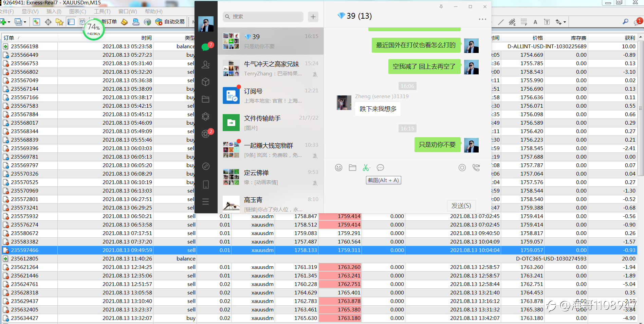Open the 图表(C) menu
Viewport: 644px width, 324px height.
point(77,11)
